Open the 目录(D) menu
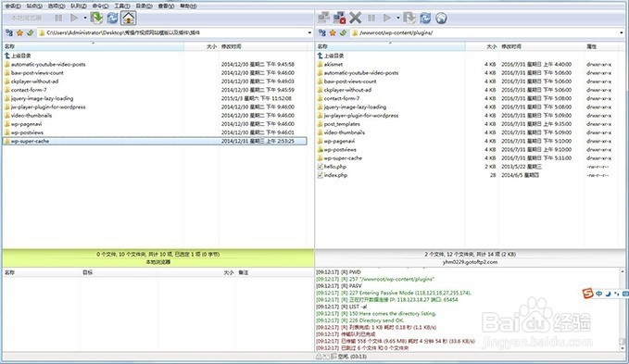 pos(144,6)
